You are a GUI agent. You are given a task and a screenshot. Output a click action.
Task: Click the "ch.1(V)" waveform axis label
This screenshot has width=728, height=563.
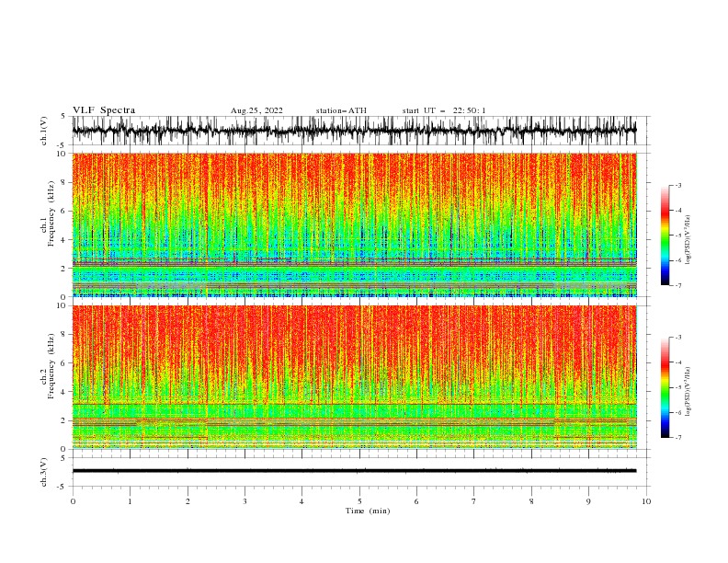click(44, 131)
